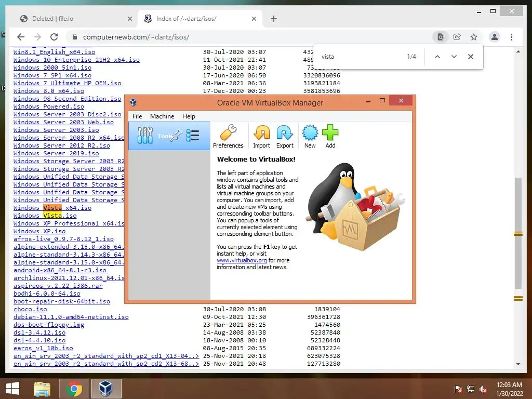Click the Export appliance icon
Viewport: 532px width, 399px height.
pos(285,137)
